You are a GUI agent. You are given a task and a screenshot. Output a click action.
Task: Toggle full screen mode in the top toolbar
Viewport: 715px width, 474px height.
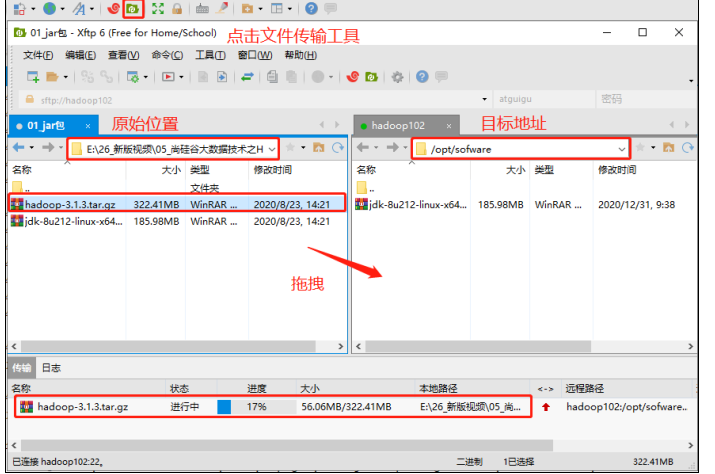(x=158, y=9)
